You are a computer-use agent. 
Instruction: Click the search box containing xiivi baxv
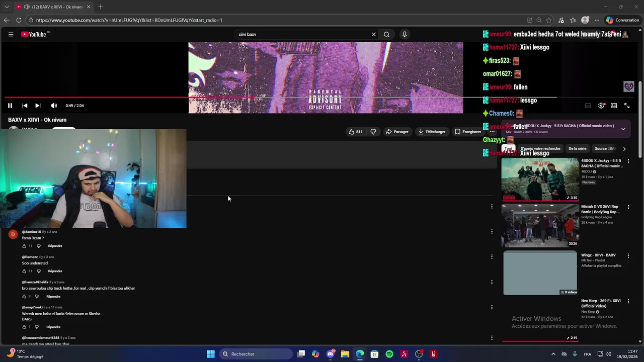[x=302, y=34]
